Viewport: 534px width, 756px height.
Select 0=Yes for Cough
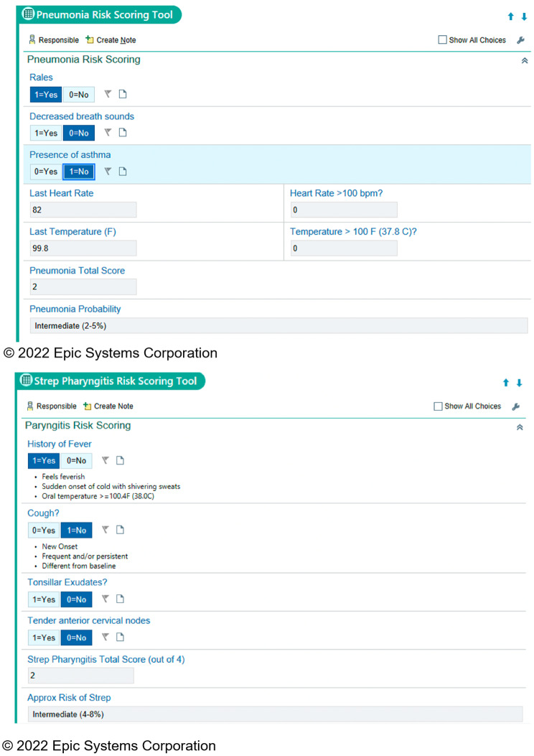pyautogui.click(x=43, y=531)
